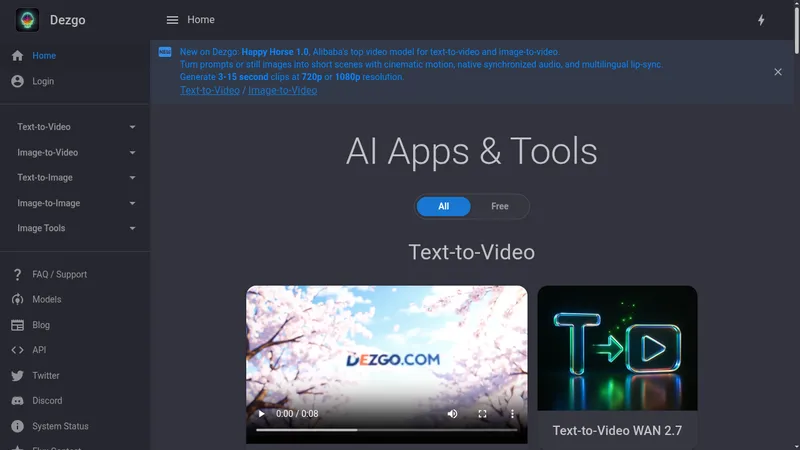Click the System Status info icon
This screenshot has width=800, height=450.
17,426
